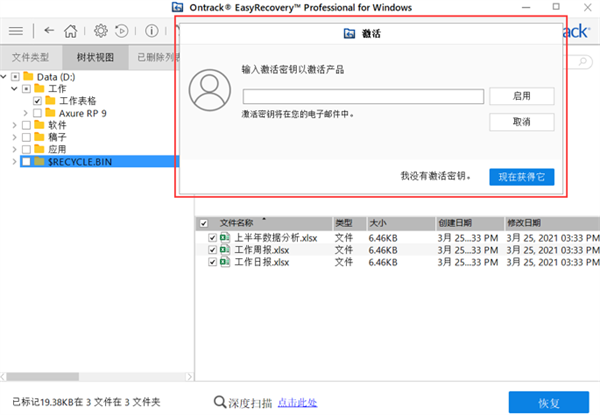600x415 pixels.
Task: Sort by 修改日期 column header
Action: point(552,223)
